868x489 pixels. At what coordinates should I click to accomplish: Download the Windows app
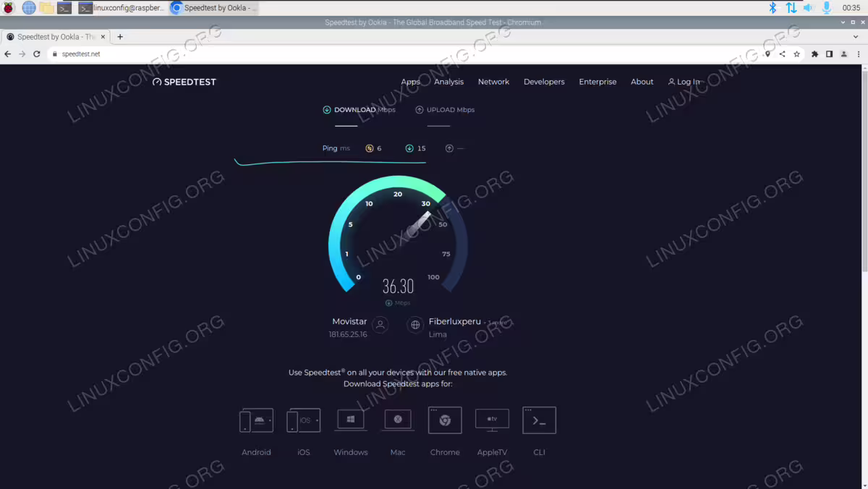(351, 432)
